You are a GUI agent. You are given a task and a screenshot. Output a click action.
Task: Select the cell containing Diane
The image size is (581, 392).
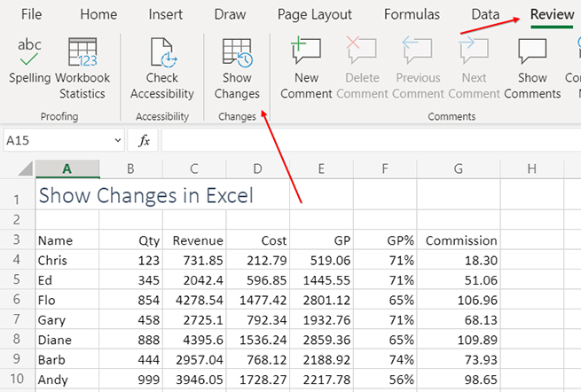[67, 340]
